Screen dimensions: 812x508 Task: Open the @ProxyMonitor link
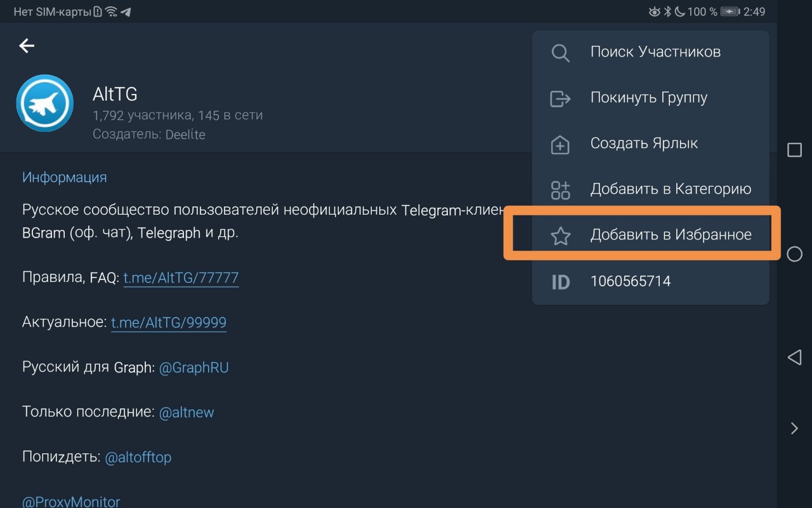[71, 502]
